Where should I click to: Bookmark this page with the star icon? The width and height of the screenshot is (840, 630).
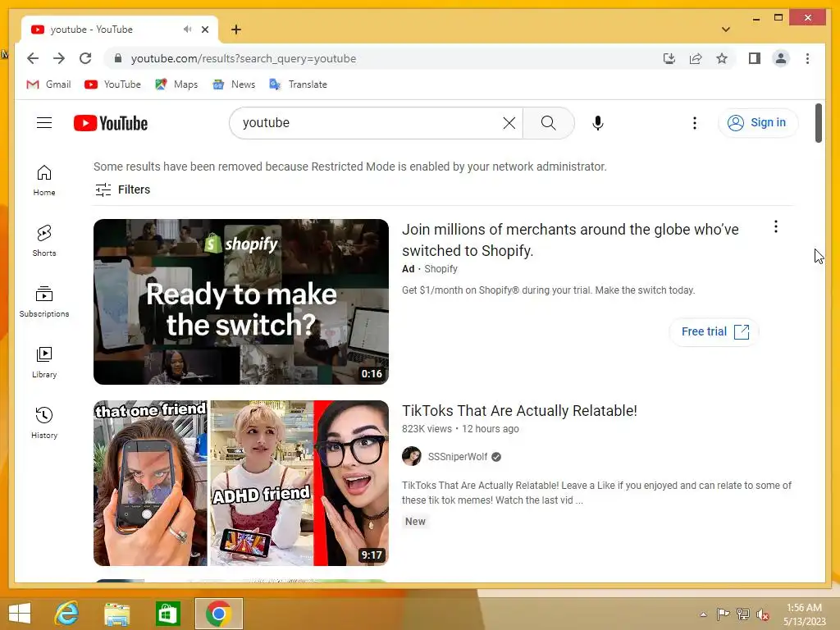[x=722, y=58]
